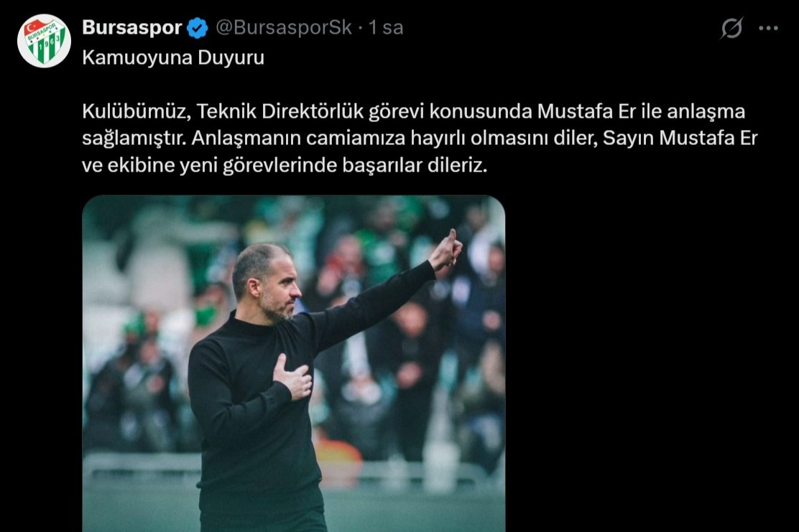The image size is (799, 532).
Task: Click the coach's hand on his chest
Action: coord(292,375)
